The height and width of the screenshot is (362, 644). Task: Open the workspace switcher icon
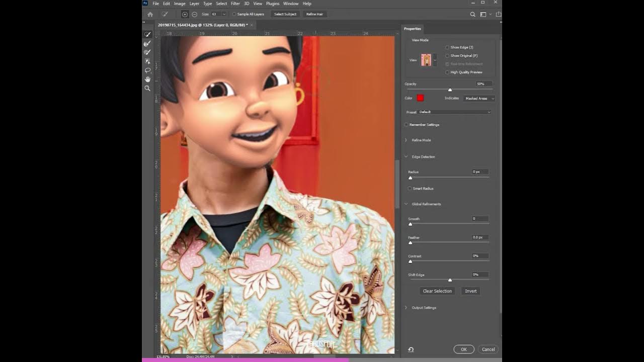pos(483,15)
